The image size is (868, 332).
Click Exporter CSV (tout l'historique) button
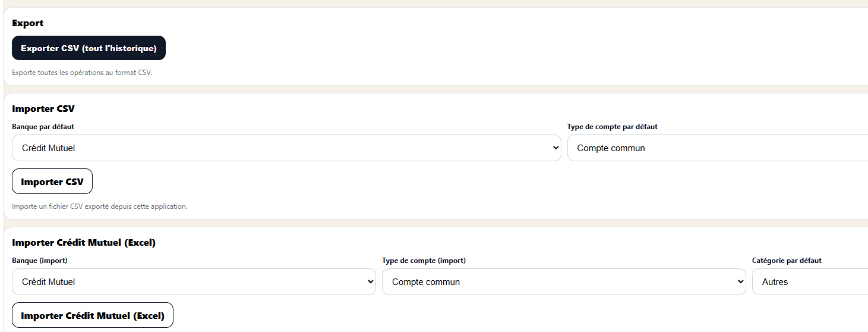point(89,48)
